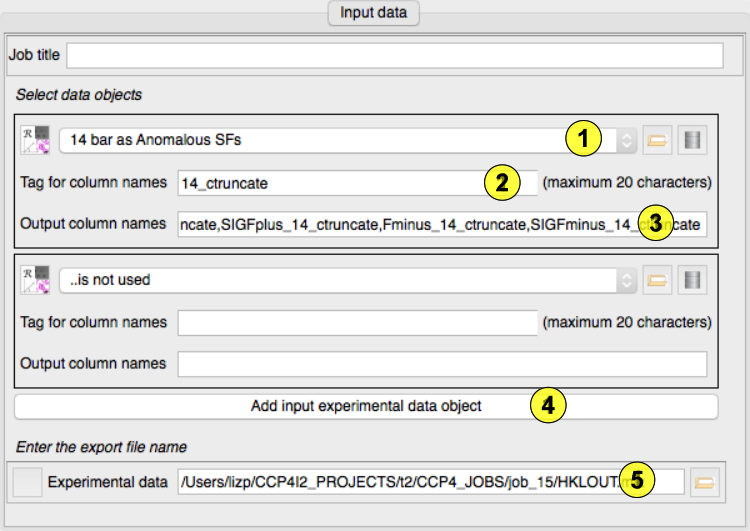Click reflection data icon beside '..is not used'
Screen dimensions: 750x531
(x=36, y=280)
